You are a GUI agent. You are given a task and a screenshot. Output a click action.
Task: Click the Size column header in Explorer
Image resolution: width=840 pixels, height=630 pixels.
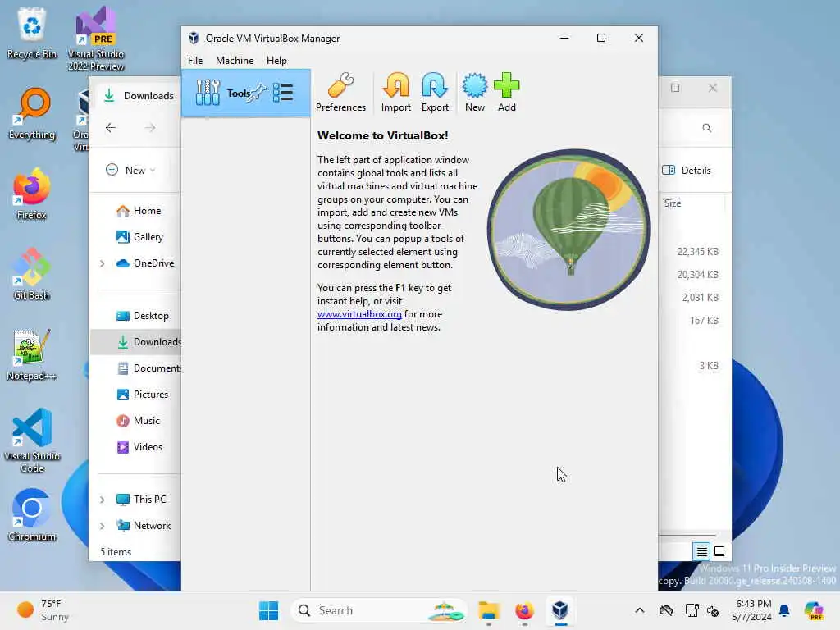click(673, 203)
